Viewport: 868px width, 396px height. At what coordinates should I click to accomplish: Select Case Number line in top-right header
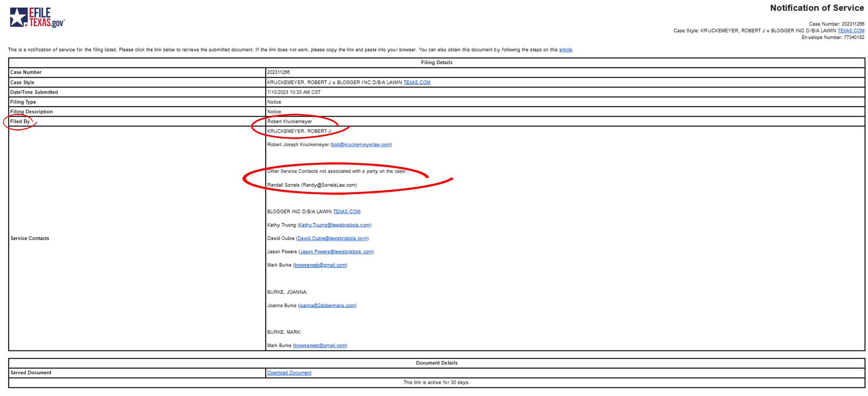[x=836, y=24]
